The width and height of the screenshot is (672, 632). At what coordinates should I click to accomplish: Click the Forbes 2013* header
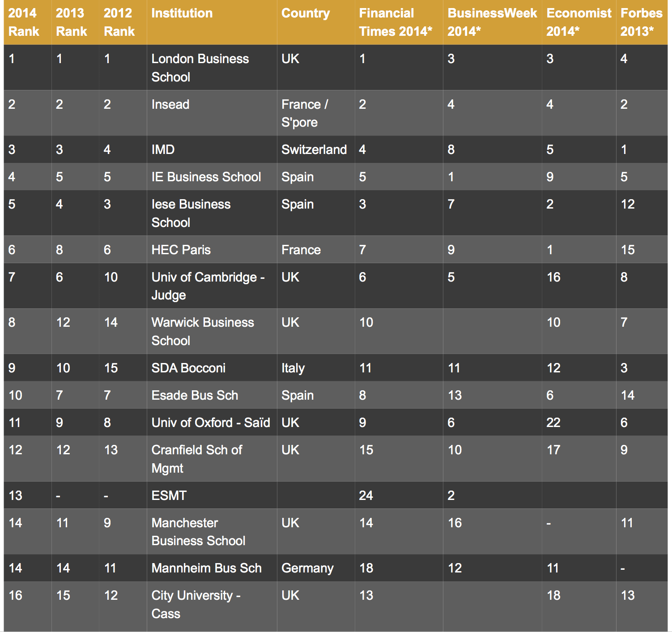[x=642, y=22]
